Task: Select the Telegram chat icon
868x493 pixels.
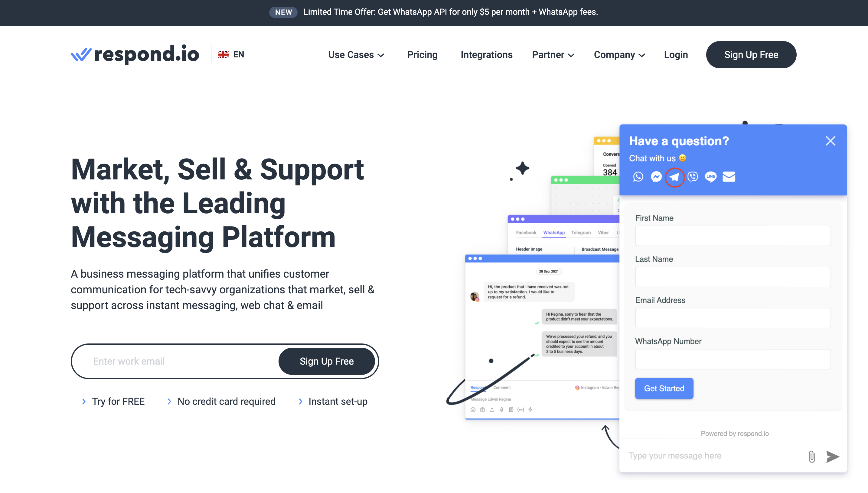Action: (x=674, y=176)
